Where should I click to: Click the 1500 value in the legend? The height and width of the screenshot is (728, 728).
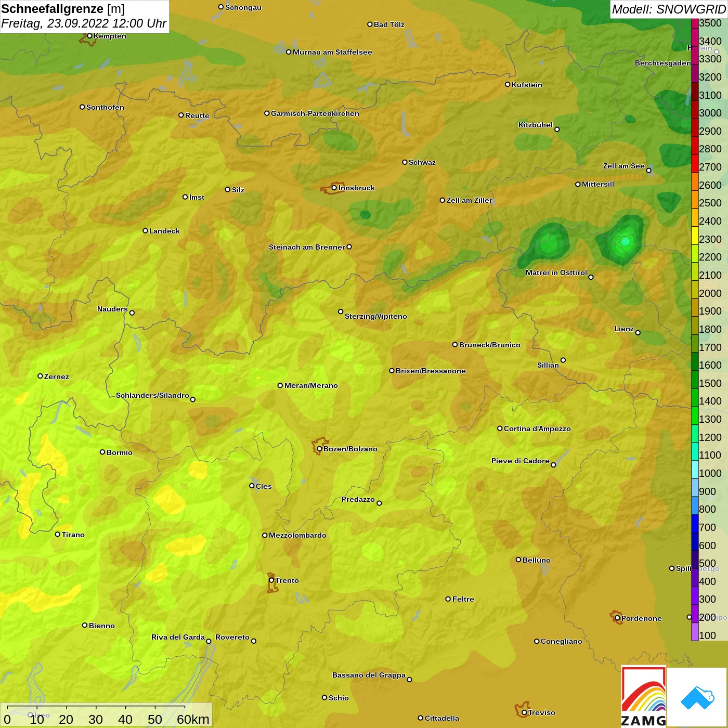(x=710, y=383)
